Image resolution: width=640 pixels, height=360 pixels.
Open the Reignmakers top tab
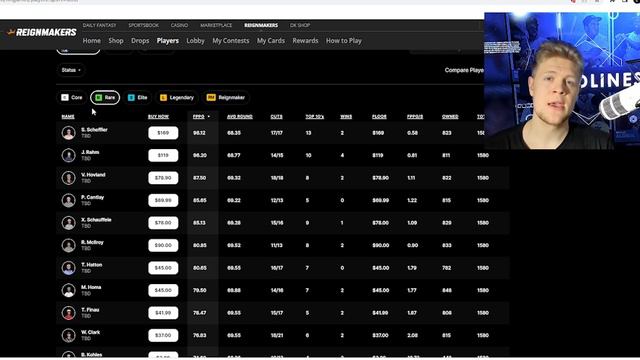click(261, 25)
